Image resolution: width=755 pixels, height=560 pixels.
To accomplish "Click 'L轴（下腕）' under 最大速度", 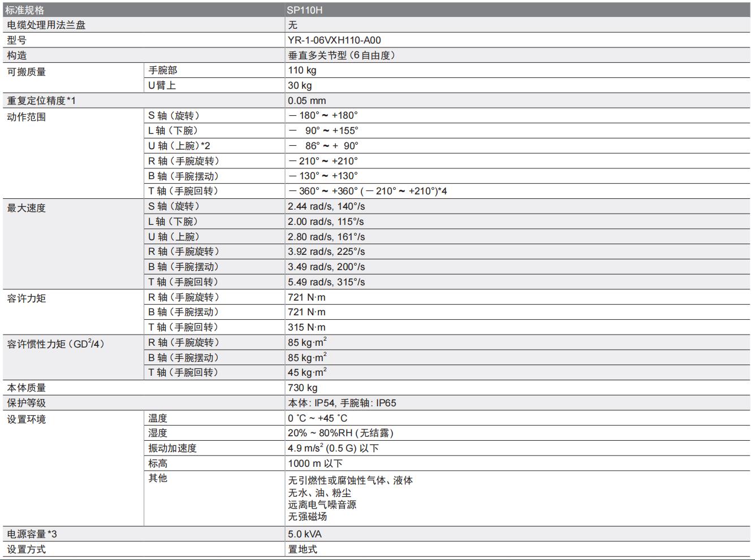I will coord(174,222).
